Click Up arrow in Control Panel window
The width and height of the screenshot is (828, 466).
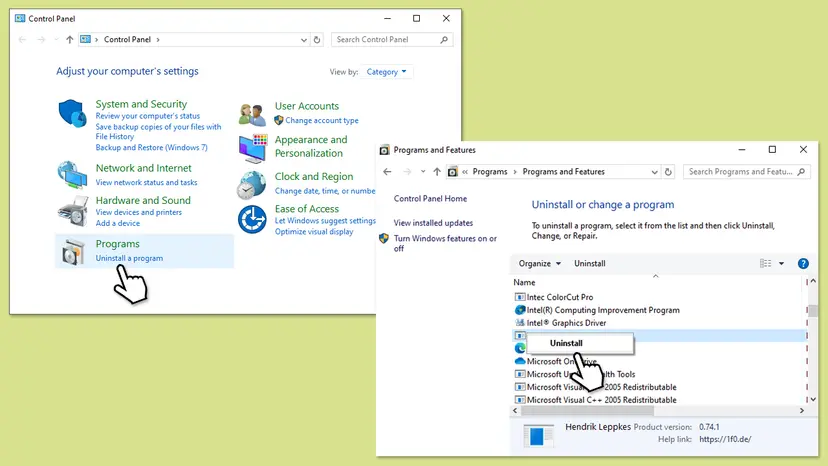[x=69, y=40]
